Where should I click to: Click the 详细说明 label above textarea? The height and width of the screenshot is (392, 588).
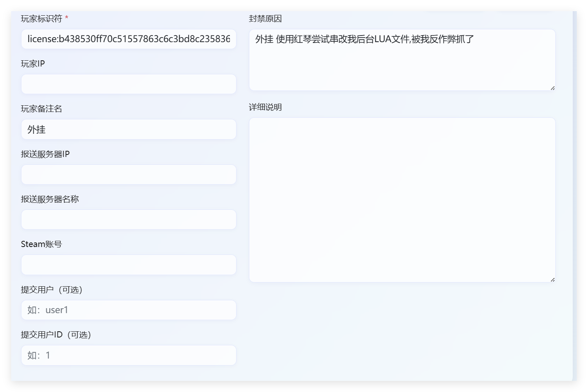point(265,107)
